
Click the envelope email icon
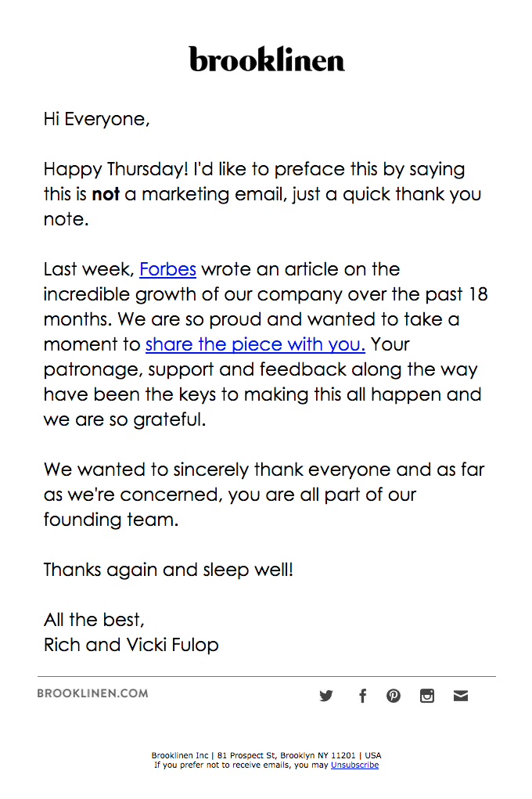click(461, 696)
